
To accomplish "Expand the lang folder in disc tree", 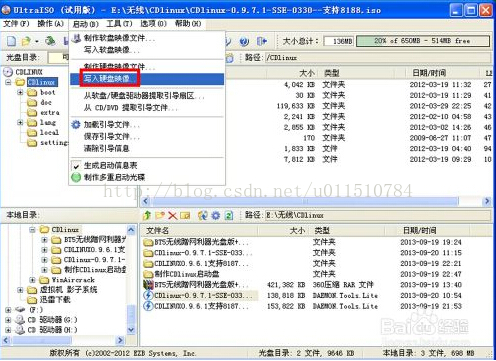I will click(x=20, y=123).
